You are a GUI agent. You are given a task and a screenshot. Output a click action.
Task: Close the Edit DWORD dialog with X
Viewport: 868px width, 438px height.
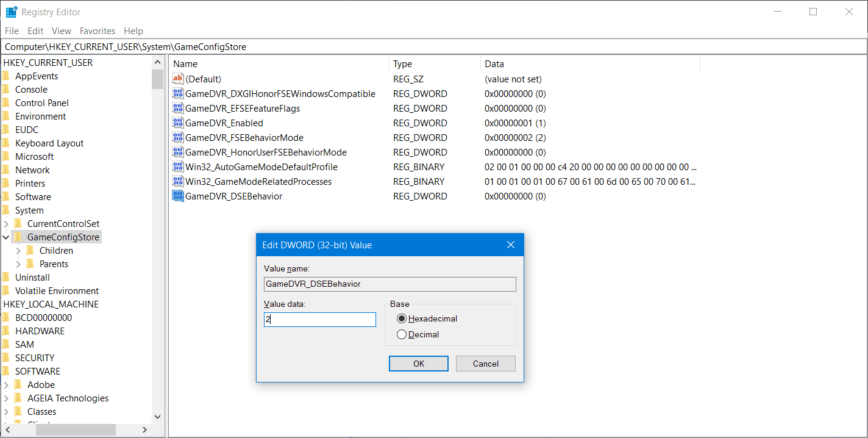pos(511,245)
